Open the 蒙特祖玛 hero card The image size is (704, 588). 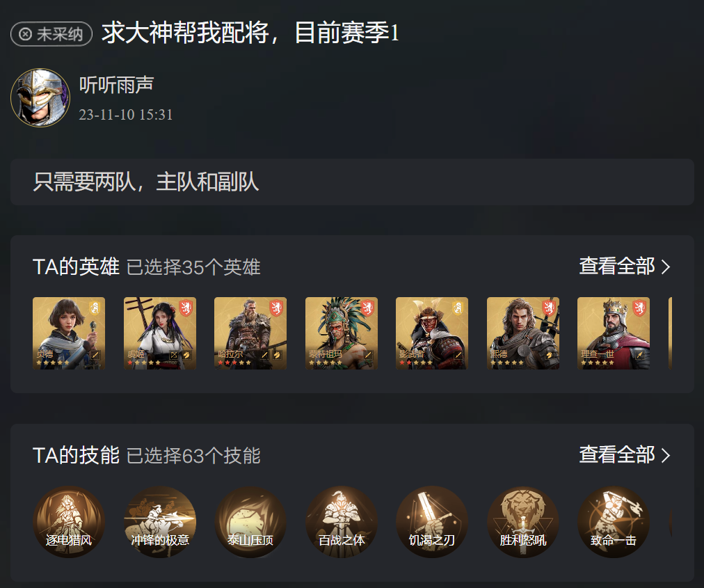(342, 333)
